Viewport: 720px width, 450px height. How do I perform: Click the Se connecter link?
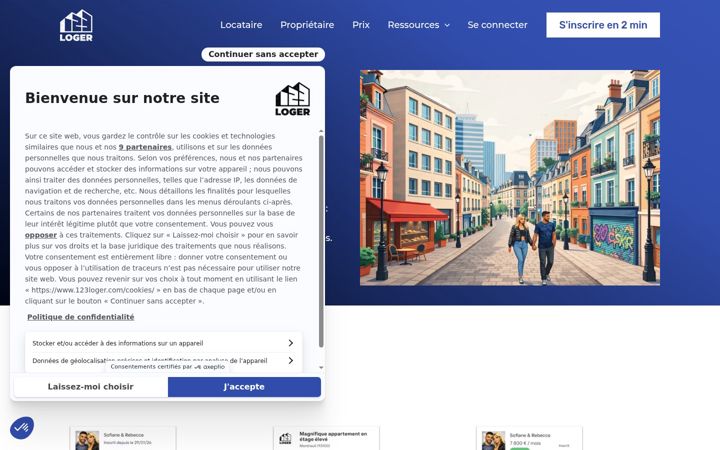497,25
